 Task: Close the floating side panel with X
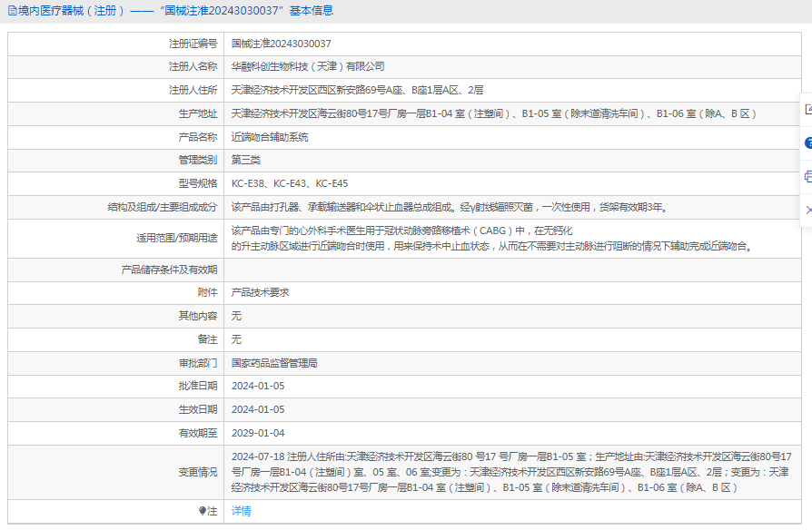tap(808, 210)
